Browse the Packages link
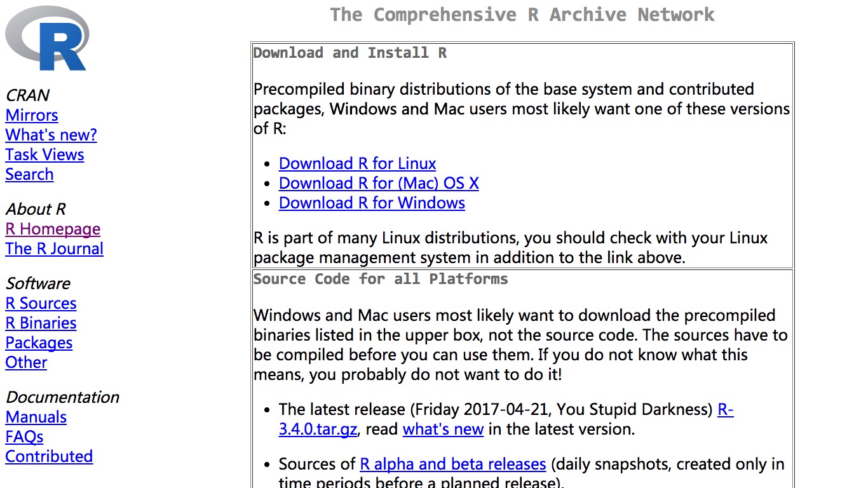Viewport: 868px width, 488px height. [x=39, y=342]
